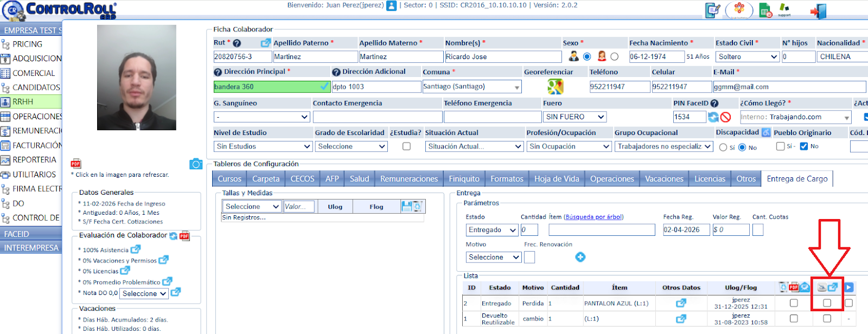The height and width of the screenshot is (334, 868).
Task: Open Otros Datos for PANTALON AZUL row
Action: coord(681,303)
